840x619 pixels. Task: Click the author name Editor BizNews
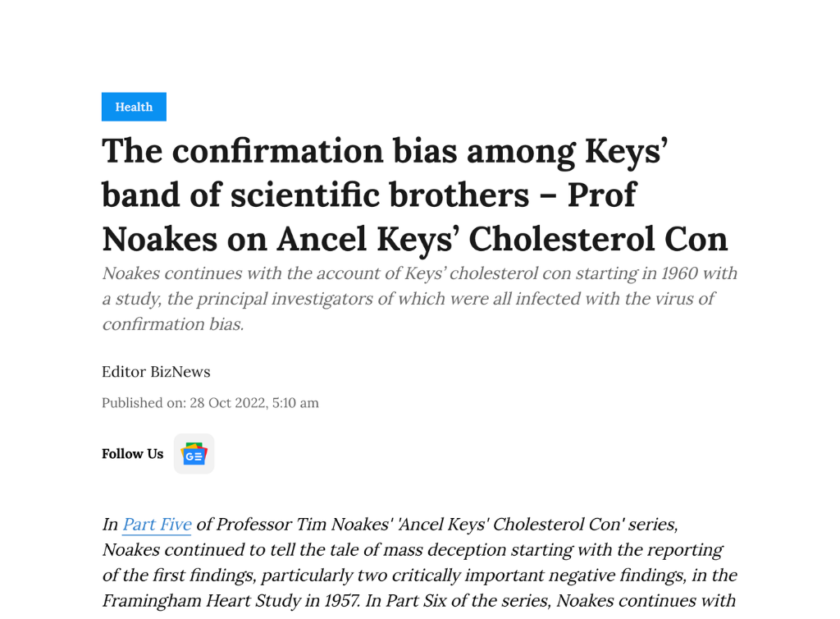(156, 372)
